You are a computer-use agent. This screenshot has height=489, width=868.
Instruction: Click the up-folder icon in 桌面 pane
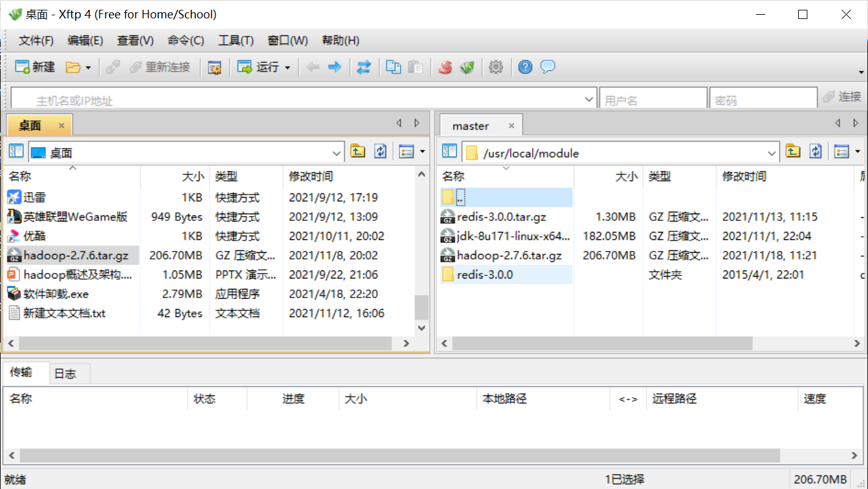point(357,151)
